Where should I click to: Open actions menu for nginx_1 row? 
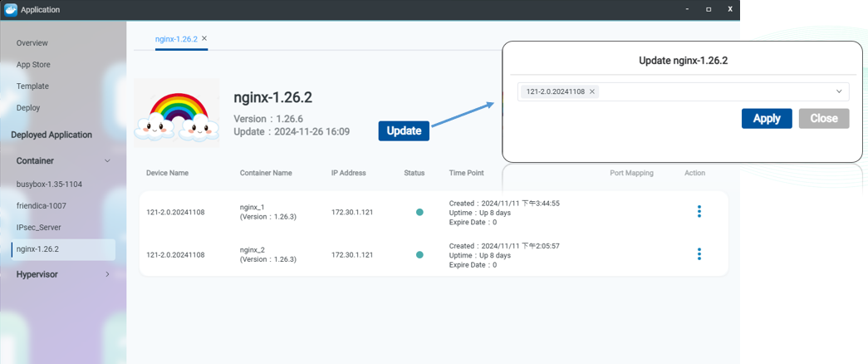tap(699, 211)
